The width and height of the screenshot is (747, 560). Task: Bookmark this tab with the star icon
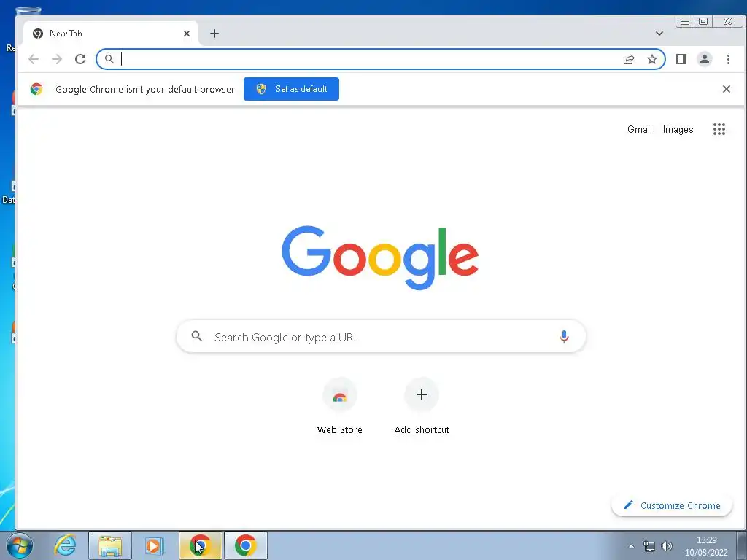coord(651,59)
